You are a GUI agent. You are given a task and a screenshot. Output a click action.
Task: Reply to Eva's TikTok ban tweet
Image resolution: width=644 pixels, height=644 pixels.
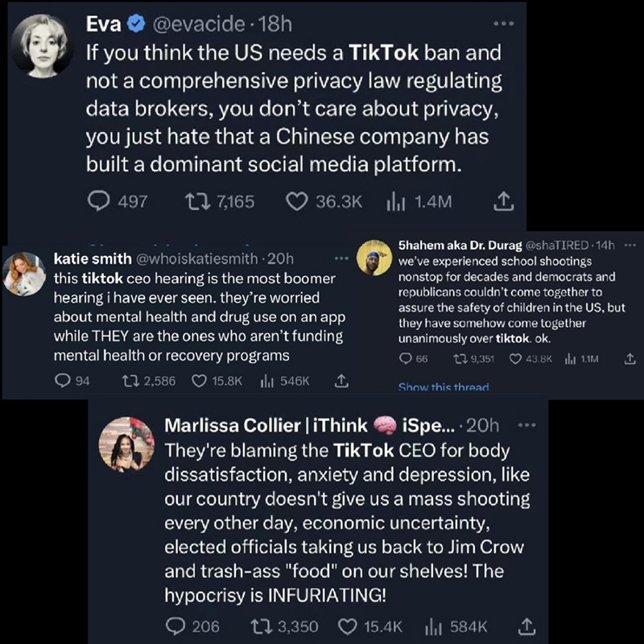(x=98, y=201)
